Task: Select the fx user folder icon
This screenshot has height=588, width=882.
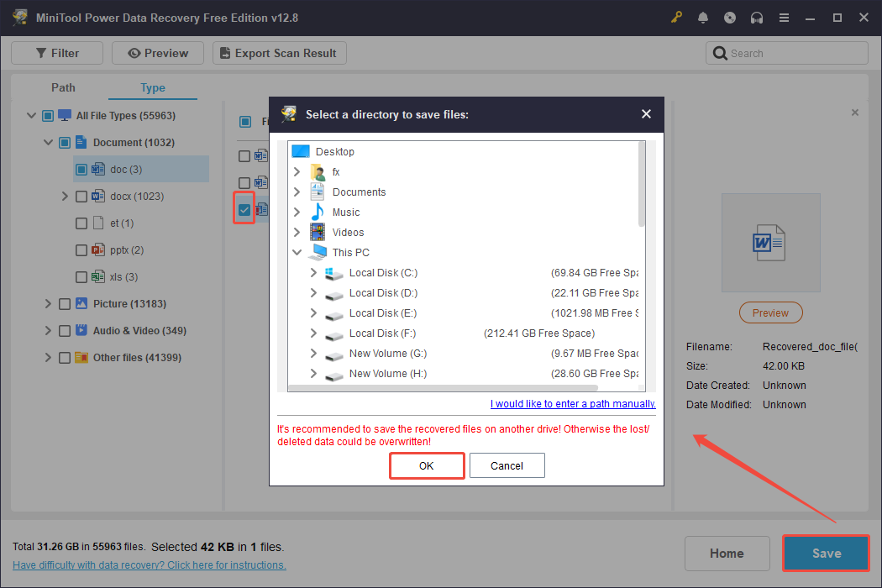Action: pyautogui.click(x=318, y=171)
